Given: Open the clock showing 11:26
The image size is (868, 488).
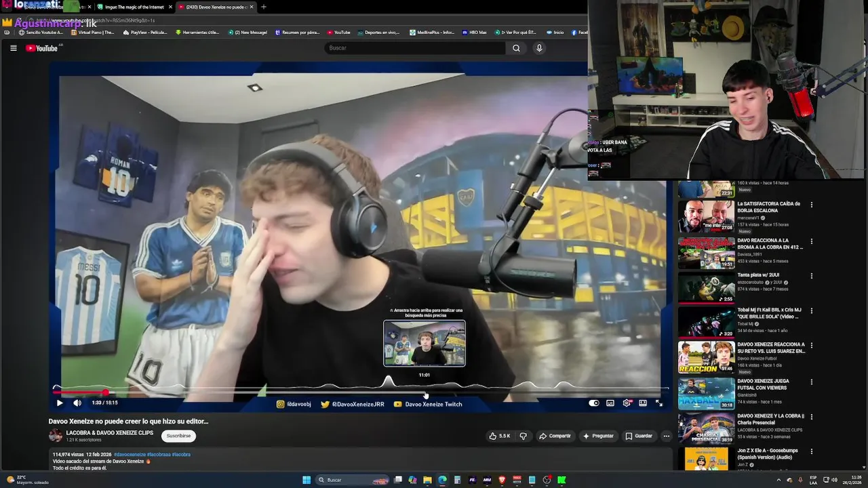Looking at the screenshot, I should pyautogui.click(x=854, y=480).
